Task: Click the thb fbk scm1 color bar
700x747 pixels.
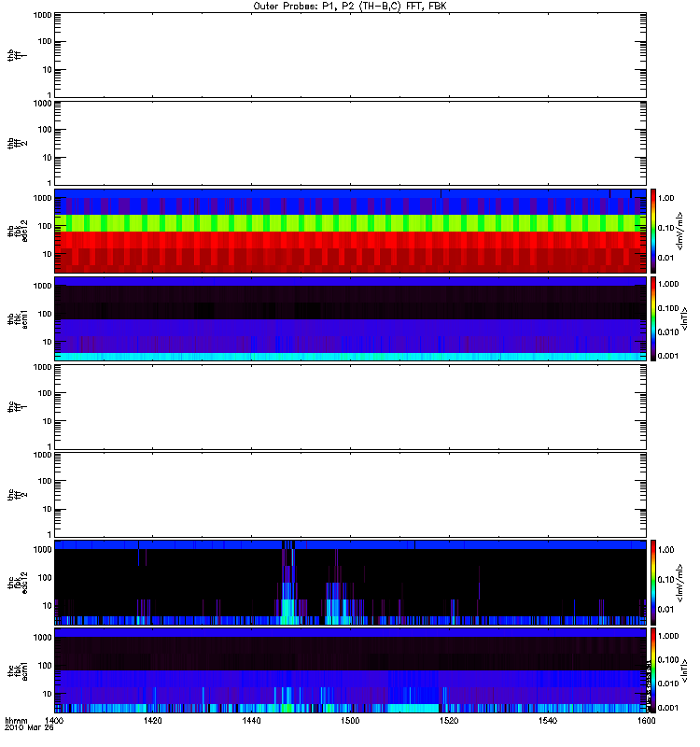Action: 653,318
